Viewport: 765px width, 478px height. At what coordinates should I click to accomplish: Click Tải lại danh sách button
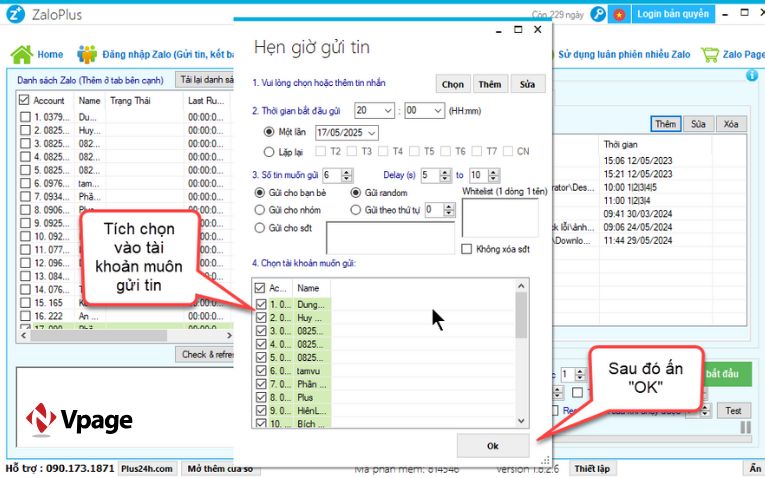tap(205, 80)
